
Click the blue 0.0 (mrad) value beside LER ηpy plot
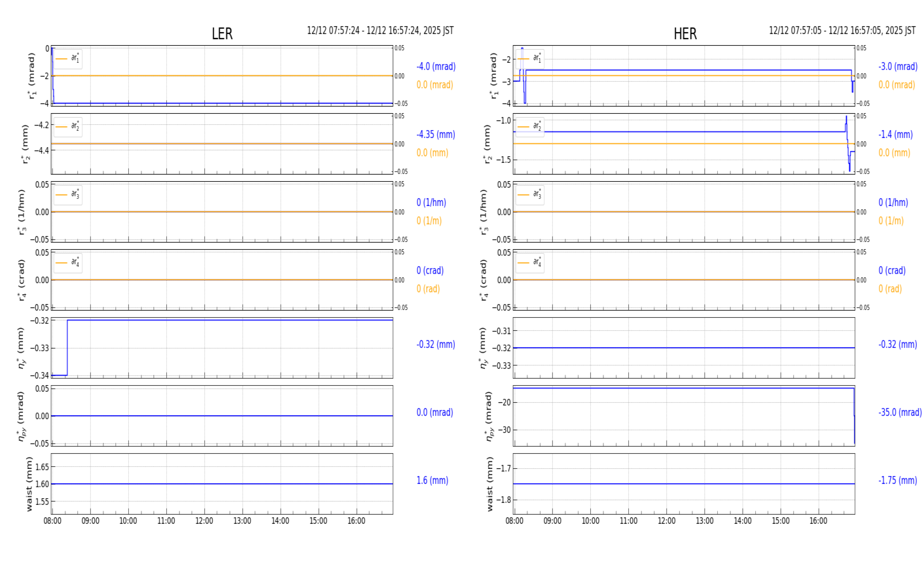(435, 413)
